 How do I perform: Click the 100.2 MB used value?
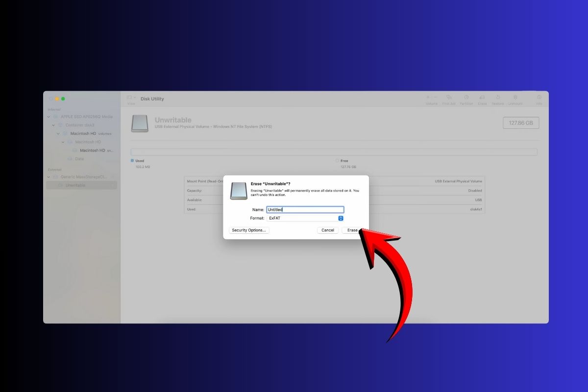(143, 167)
